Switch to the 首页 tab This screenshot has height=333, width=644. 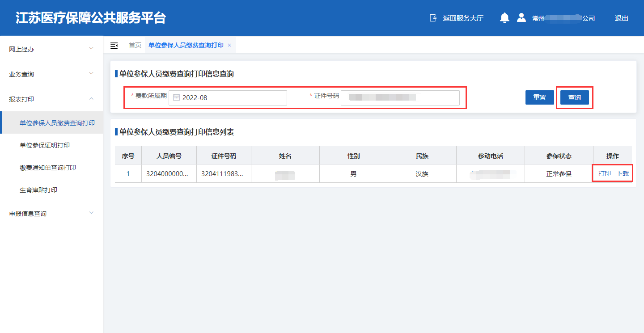[x=135, y=45]
